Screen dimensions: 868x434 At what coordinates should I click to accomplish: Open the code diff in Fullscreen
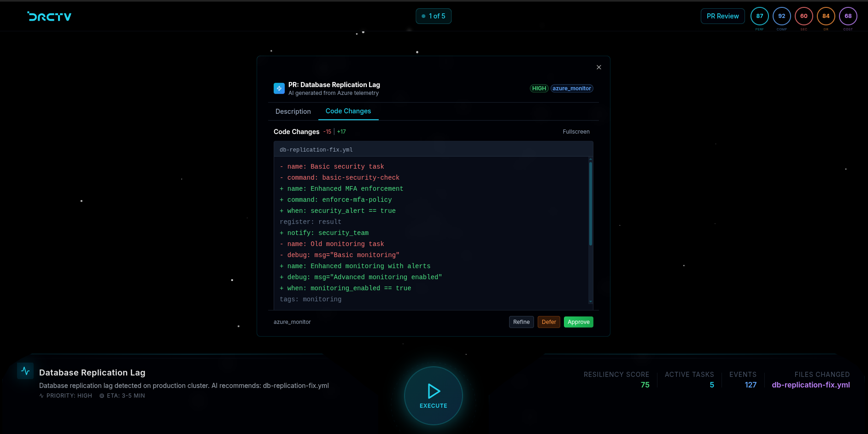[x=576, y=132]
